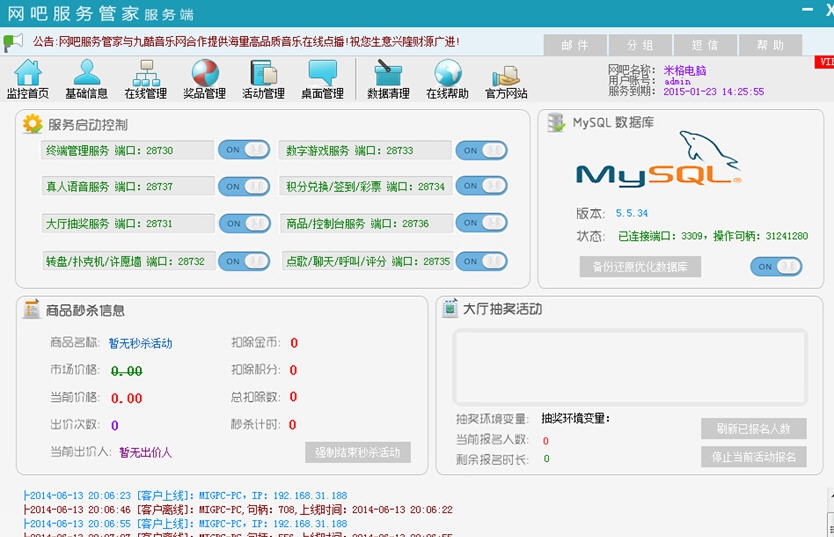The width and height of the screenshot is (834, 537).
Task: Toggle the MySQL database ON switch
Action: 776,266
